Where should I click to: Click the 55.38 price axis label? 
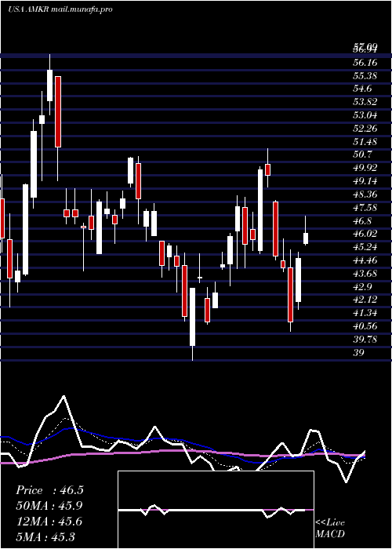click(x=365, y=75)
